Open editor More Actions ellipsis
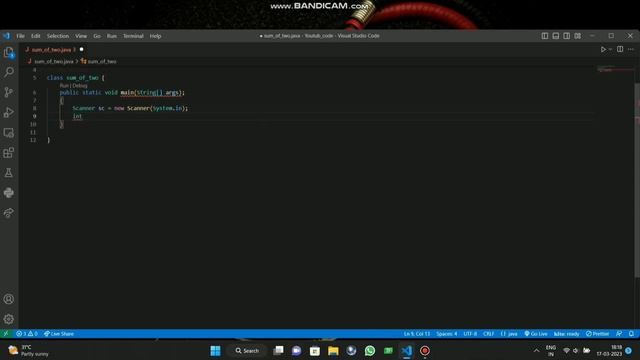This screenshot has height=360, width=640. coord(631,49)
